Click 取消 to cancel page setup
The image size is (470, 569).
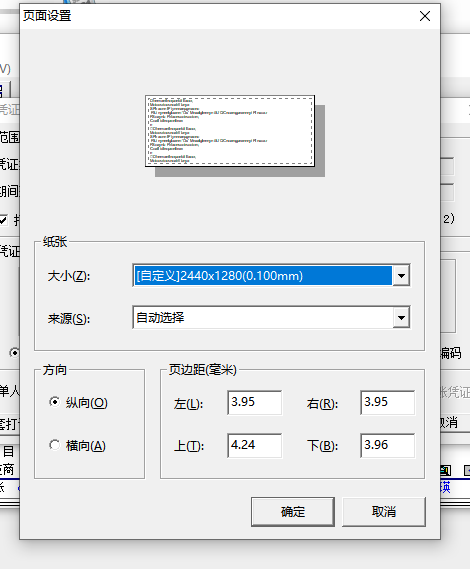pyautogui.click(x=384, y=512)
